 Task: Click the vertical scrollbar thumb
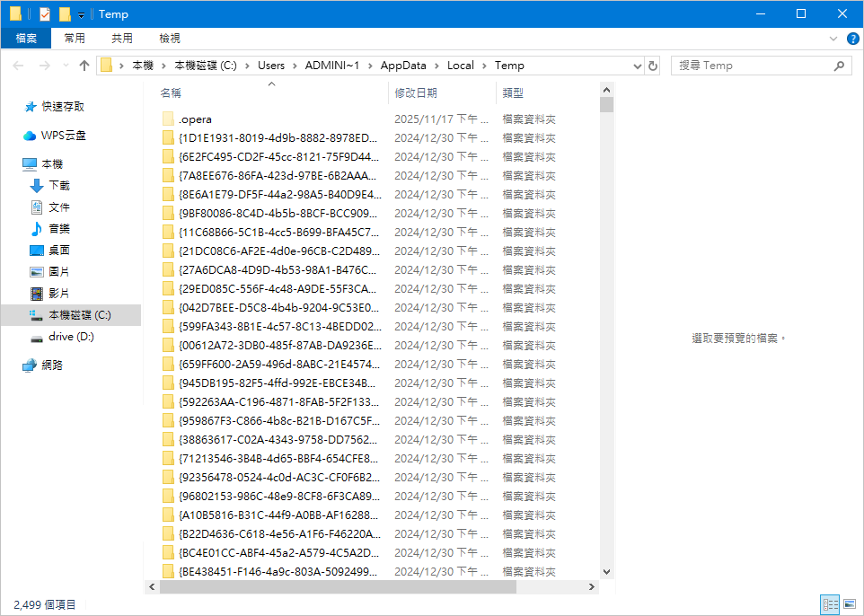coord(606,105)
